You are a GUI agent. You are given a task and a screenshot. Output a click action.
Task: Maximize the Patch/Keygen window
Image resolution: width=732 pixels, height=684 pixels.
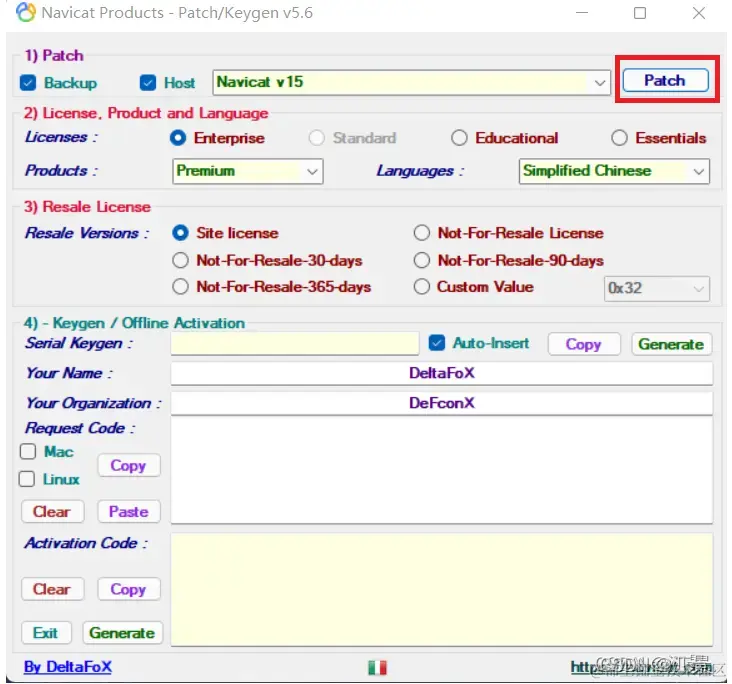click(640, 13)
